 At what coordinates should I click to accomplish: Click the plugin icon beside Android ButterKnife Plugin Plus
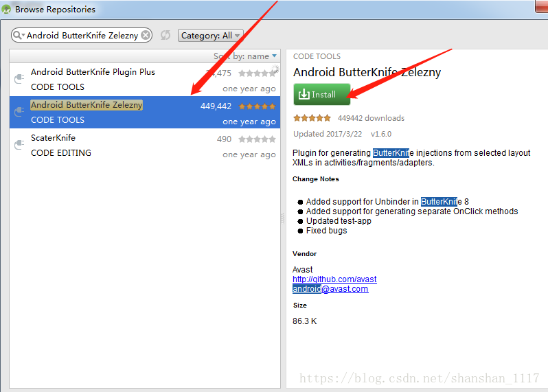coord(19,79)
